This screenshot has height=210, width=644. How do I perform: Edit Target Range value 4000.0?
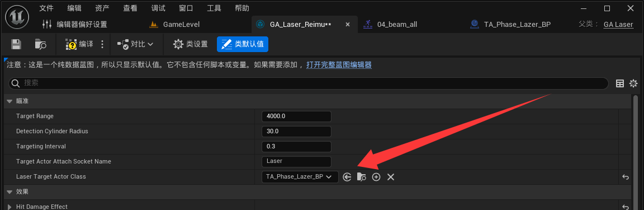point(296,116)
